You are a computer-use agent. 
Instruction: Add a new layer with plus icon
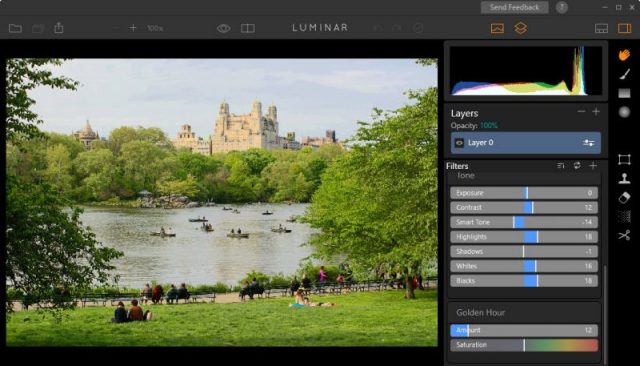tap(596, 111)
